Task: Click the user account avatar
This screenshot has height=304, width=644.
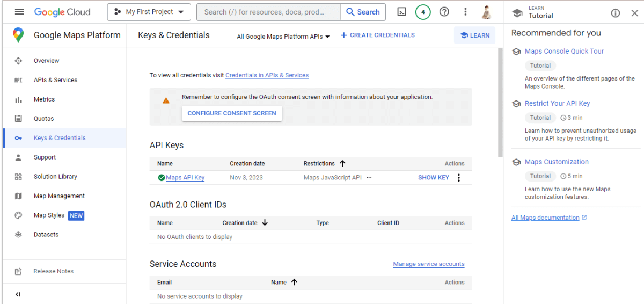Action: tap(486, 12)
